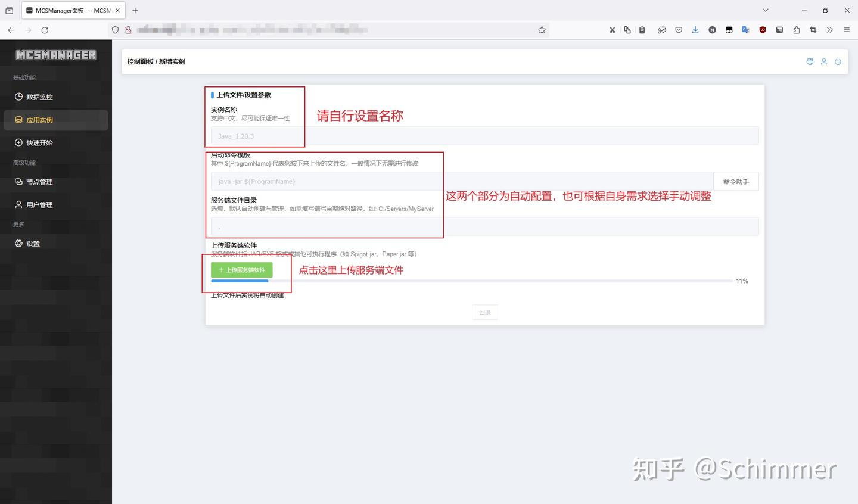Viewport: 858px width, 504px height.
Task: Click the power/logout icon in the header
Action: coord(838,61)
